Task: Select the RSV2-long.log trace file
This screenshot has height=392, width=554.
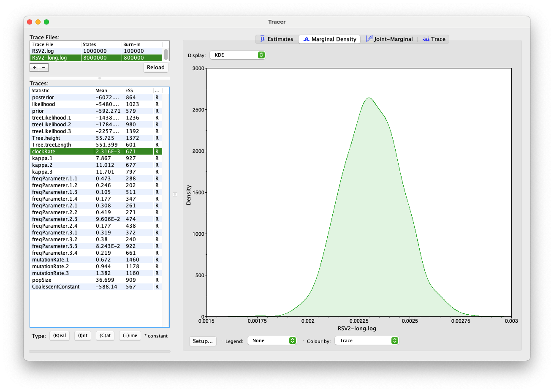Action: click(96, 57)
